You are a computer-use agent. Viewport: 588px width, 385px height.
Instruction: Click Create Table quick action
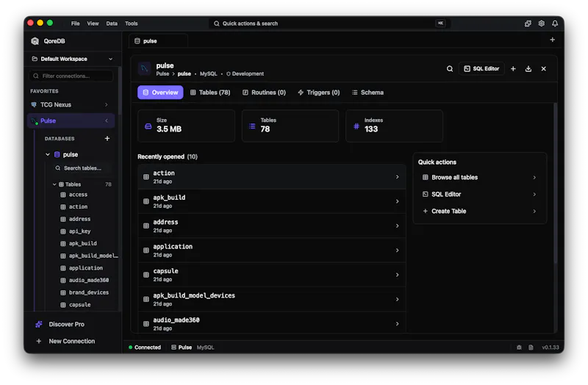(x=479, y=212)
